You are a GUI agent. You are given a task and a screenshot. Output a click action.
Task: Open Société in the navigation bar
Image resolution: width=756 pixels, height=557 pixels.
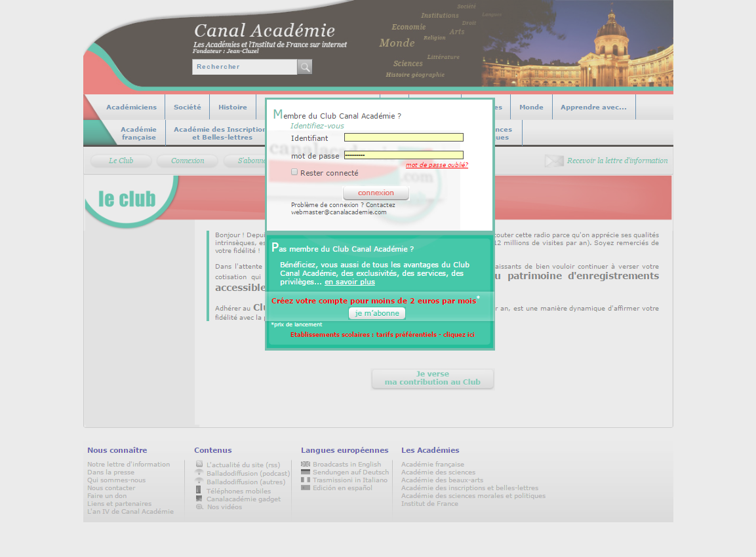(x=188, y=107)
